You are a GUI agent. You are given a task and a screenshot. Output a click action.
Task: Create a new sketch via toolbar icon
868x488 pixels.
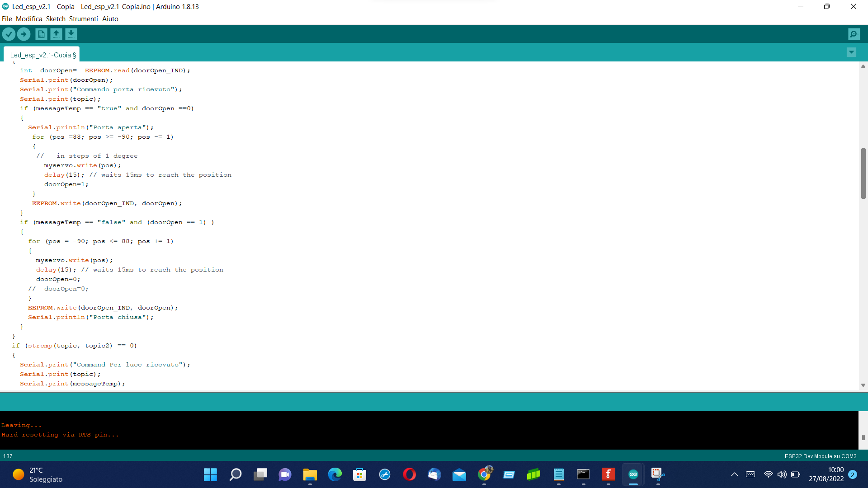point(41,34)
